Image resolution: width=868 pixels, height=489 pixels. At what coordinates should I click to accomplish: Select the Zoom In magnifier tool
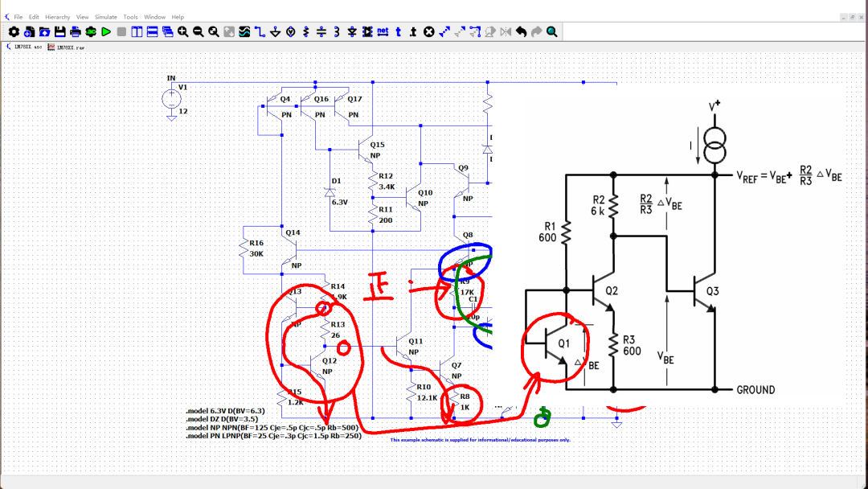(x=184, y=32)
